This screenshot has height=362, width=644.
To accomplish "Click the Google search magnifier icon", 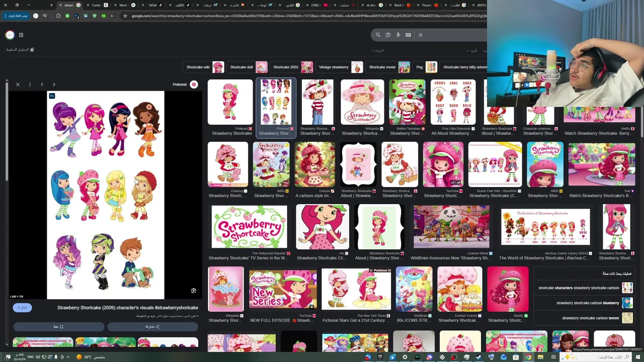I will (378, 35).
